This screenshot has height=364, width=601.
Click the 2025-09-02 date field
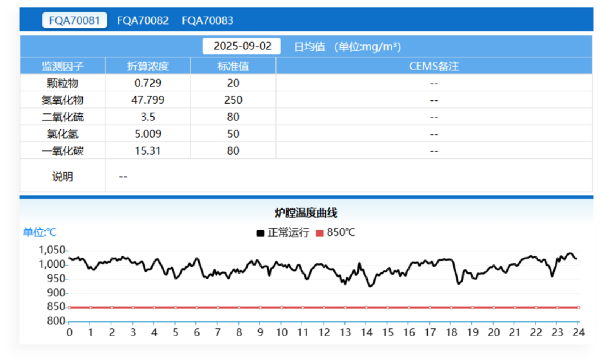242,46
